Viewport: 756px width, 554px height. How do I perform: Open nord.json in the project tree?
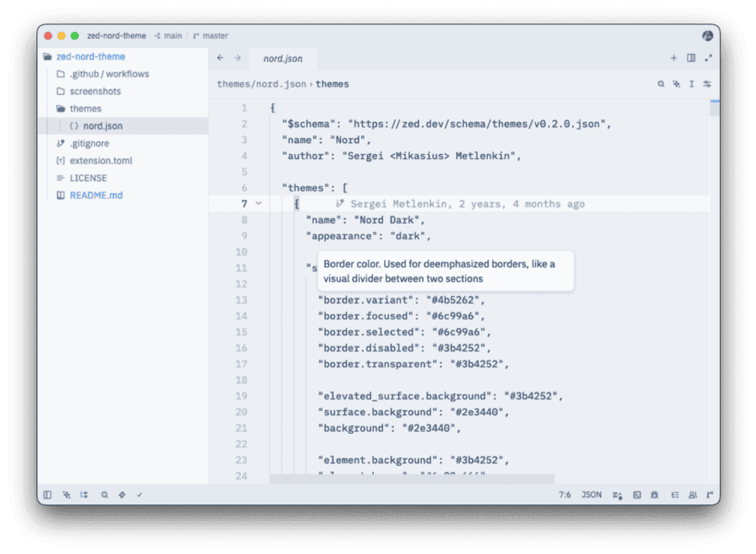[123, 126]
